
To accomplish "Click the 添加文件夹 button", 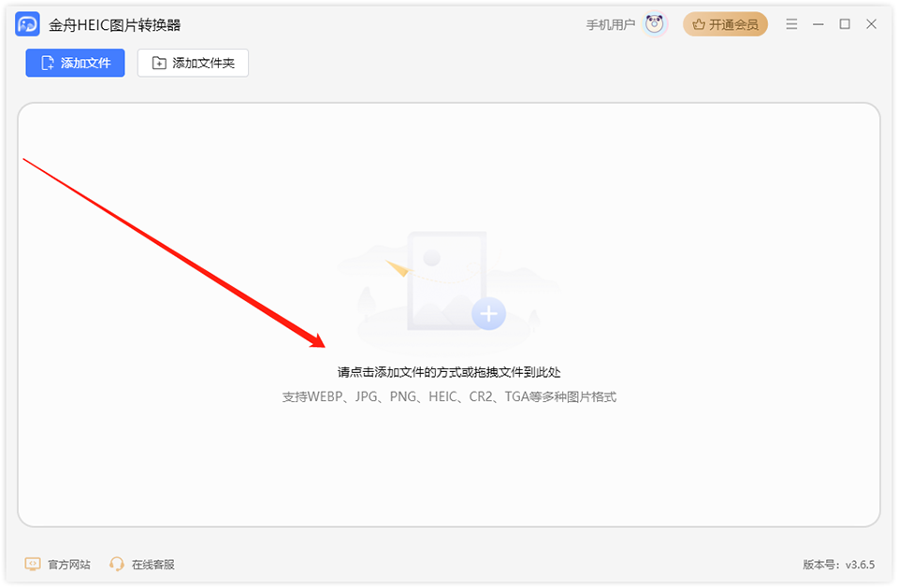I will click(193, 63).
